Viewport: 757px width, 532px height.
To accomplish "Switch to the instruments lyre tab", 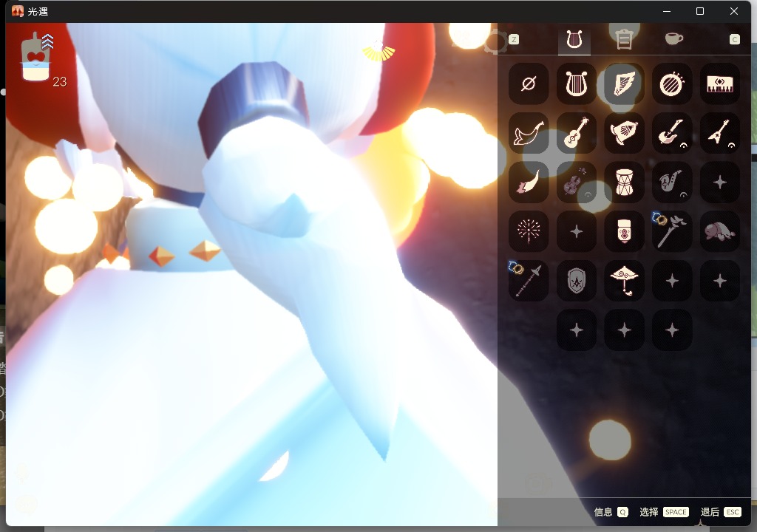I will pyautogui.click(x=574, y=40).
